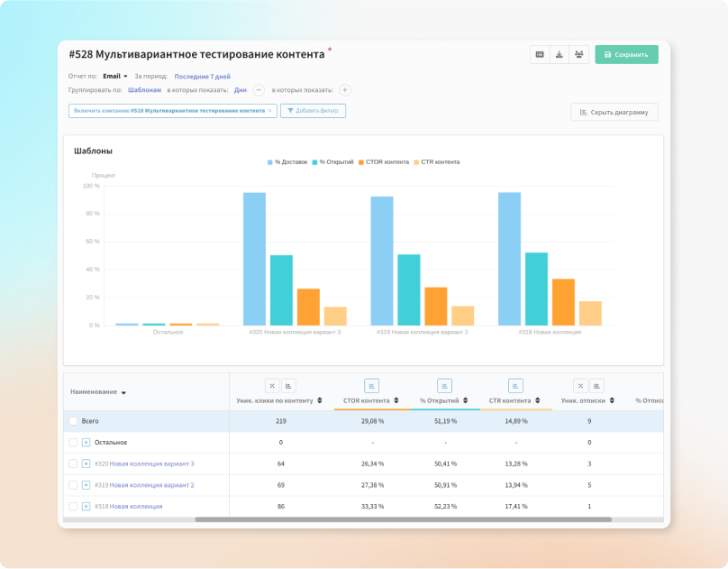
Task: Expand the '#320 Новая коллекция вариант 3' row
Action: pyautogui.click(x=86, y=463)
